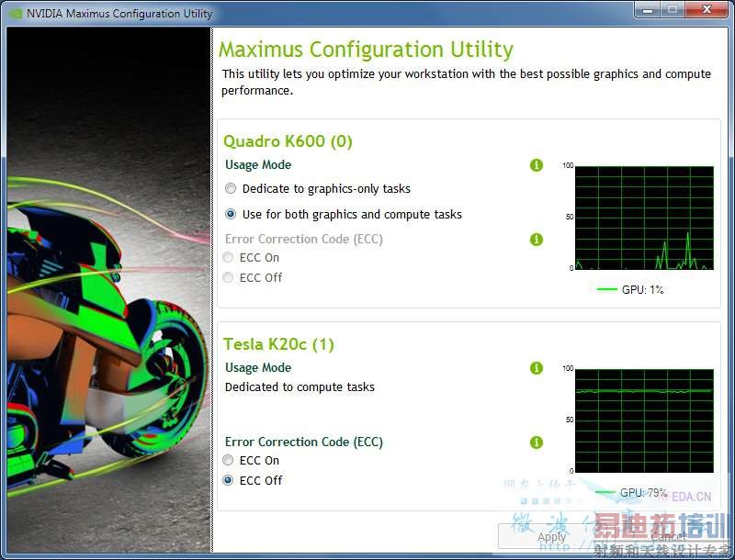This screenshot has width=735, height=560.
Task: Choose ECC Off for Tesla K20c
Action: pyautogui.click(x=228, y=480)
